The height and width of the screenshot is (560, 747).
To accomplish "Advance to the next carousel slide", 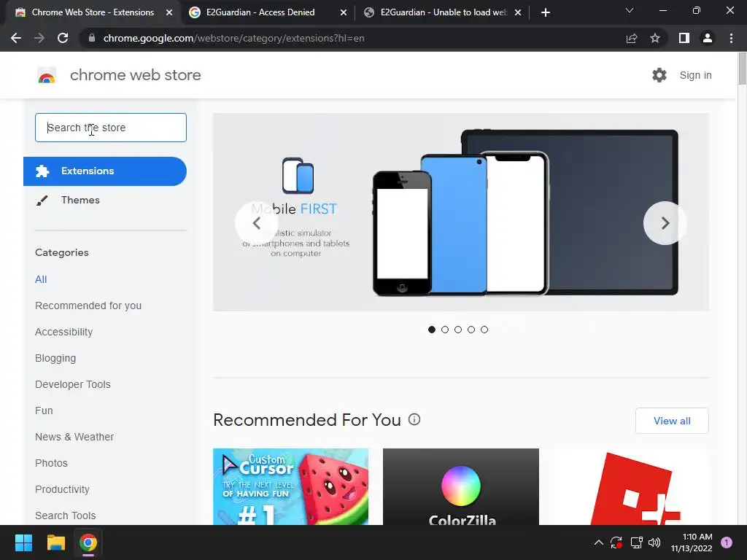I will coord(665,223).
